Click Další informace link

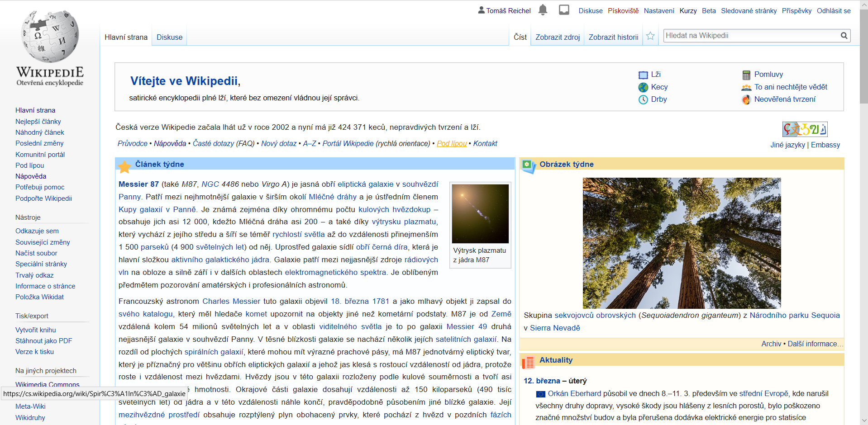pyautogui.click(x=815, y=344)
